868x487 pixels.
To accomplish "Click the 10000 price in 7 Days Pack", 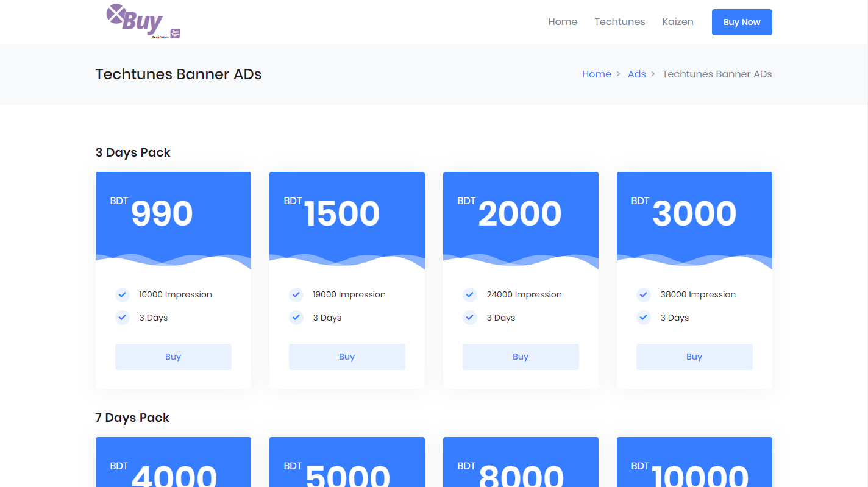I will pos(699,475).
